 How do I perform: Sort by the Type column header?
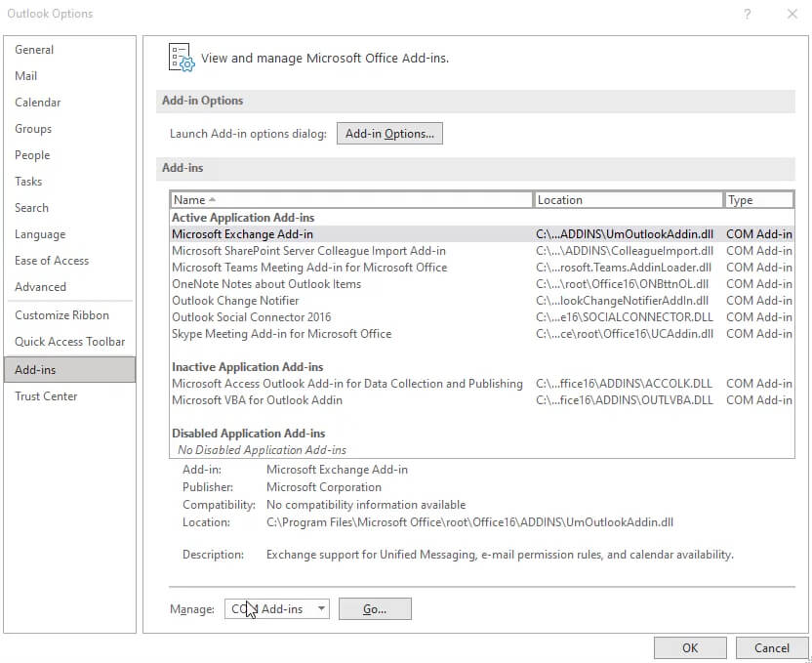[x=758, y=200]
